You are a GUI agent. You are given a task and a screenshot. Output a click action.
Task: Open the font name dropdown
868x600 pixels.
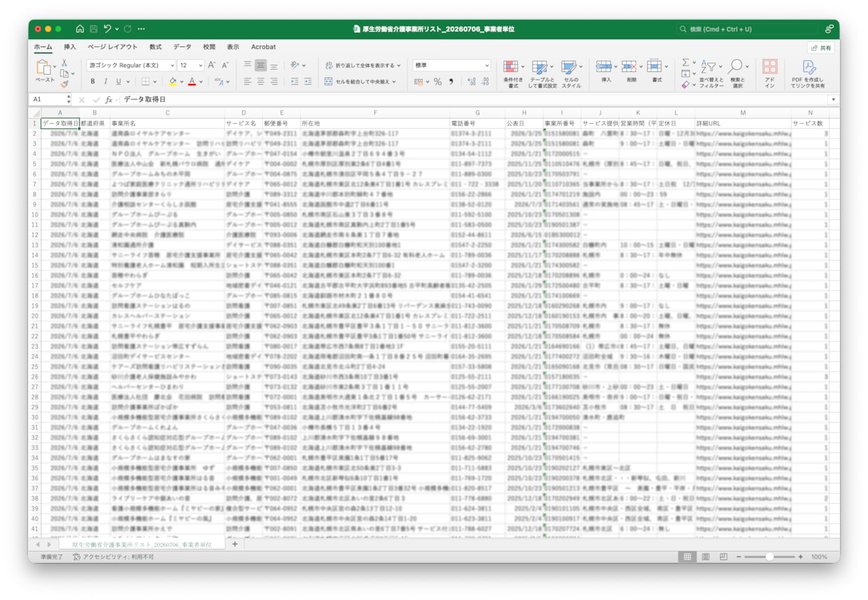[172, 65]
